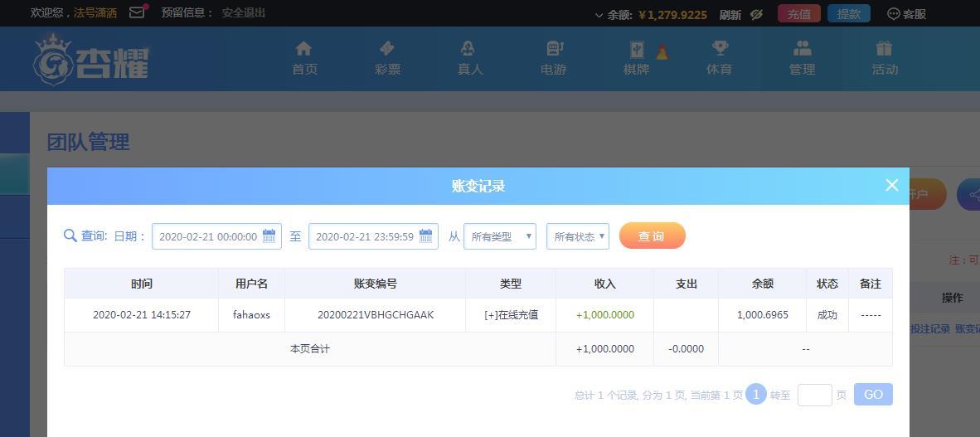Screen dimensions: 980x437
Task: Click the page number input field
Action: [814, 395]
